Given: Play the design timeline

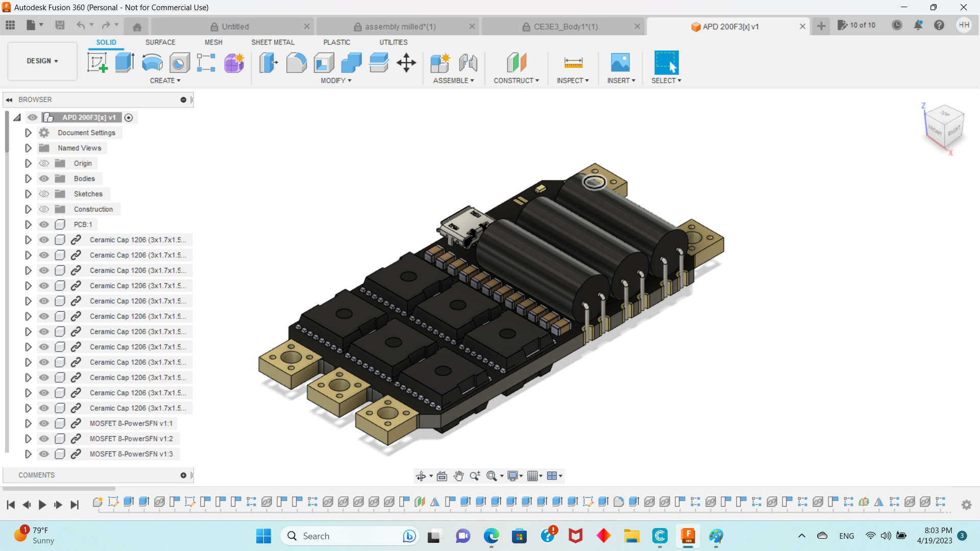Looking at the screenshot, I should [x=42, y=505].
